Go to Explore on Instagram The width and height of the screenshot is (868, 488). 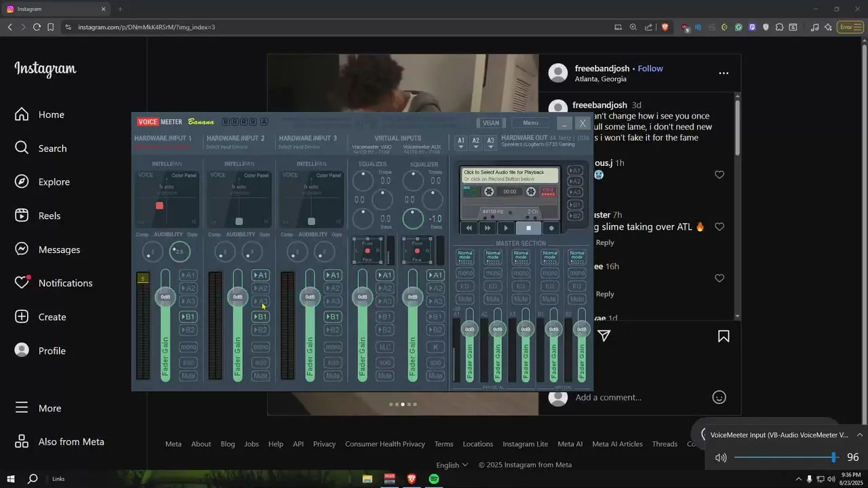tap(43, 182)
